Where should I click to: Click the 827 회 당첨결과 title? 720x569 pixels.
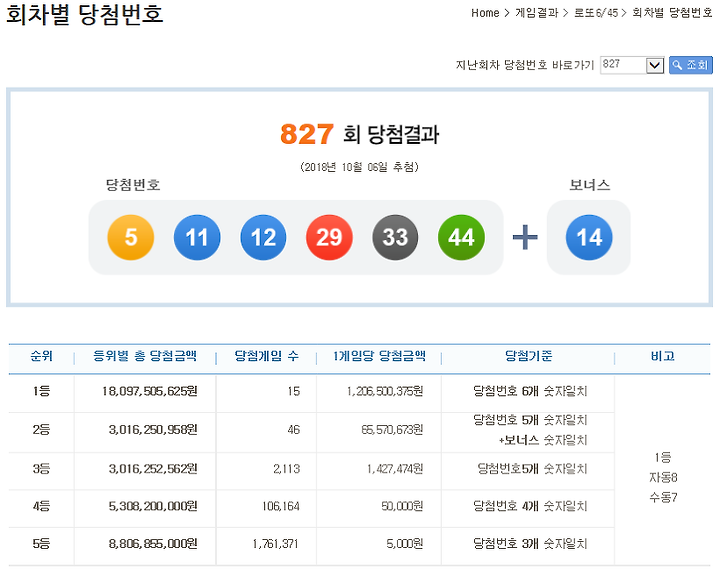point(360,134)
